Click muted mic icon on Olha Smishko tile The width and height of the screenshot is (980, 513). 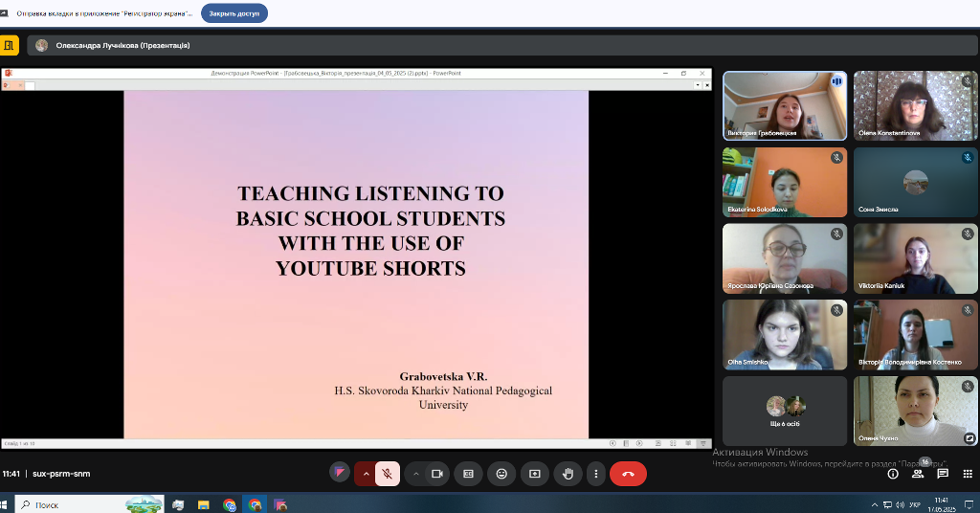coord(836,310)
